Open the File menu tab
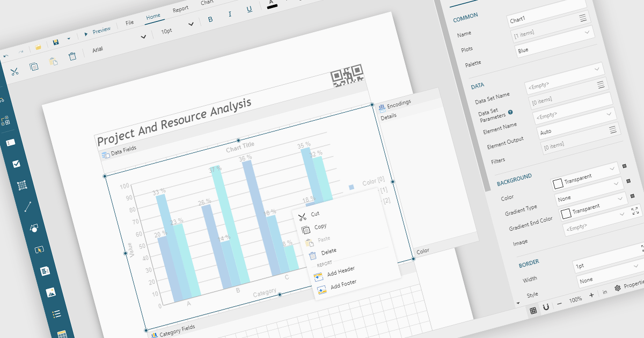 coord(129,23)
